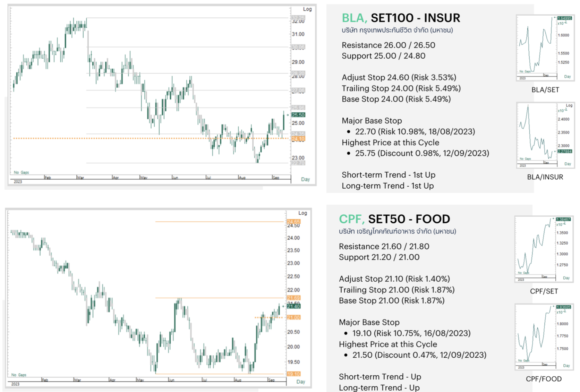
Task: Click the Thai company name under BLA heading
Action: (x=397, y=30)
